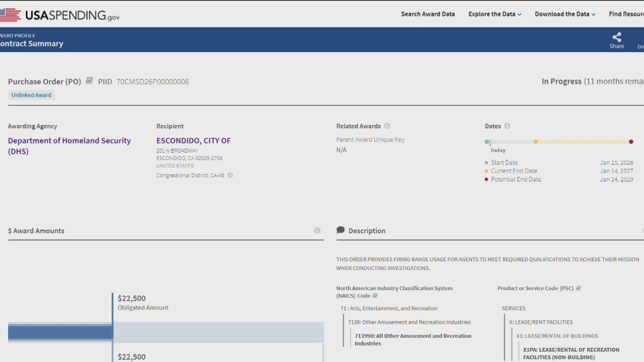Screen dimensions: 644x362
Task: Click info icon beside Congressional District CA-48
Action: (230, 175)
